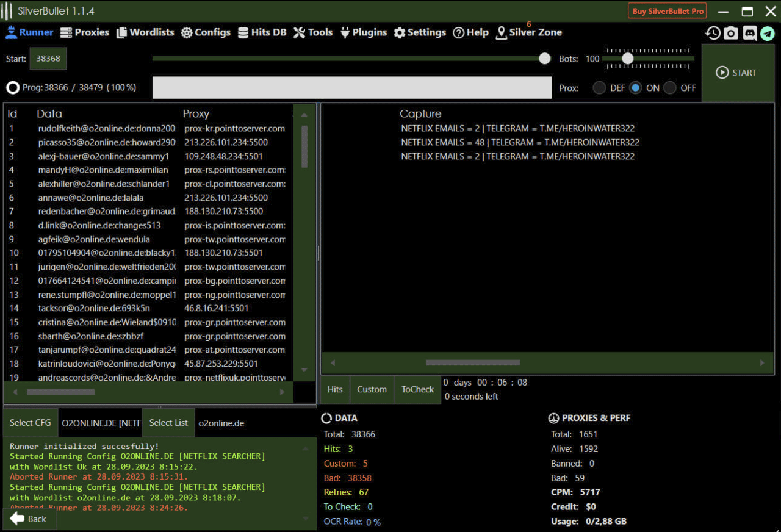This screenshot has width=781, height=532.
Task: Click the Id column header
Action: point(12,113)
